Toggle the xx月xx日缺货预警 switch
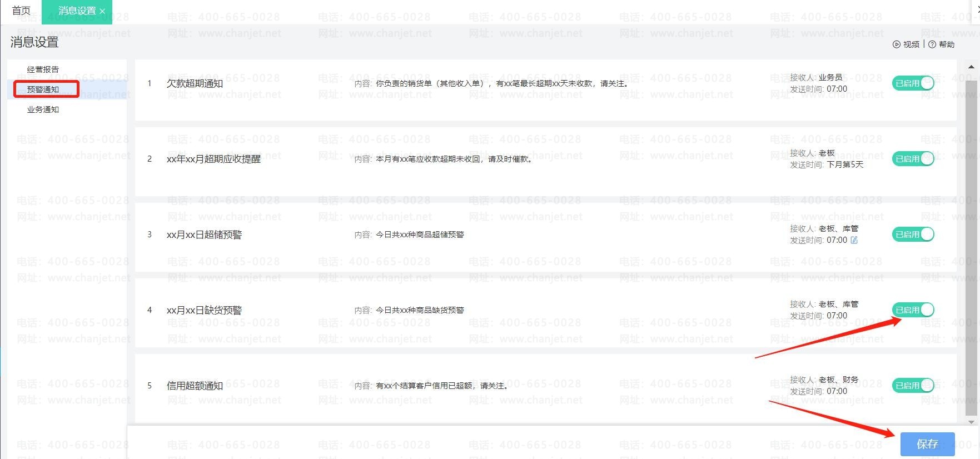980x459 pixels. click(913, 310)
